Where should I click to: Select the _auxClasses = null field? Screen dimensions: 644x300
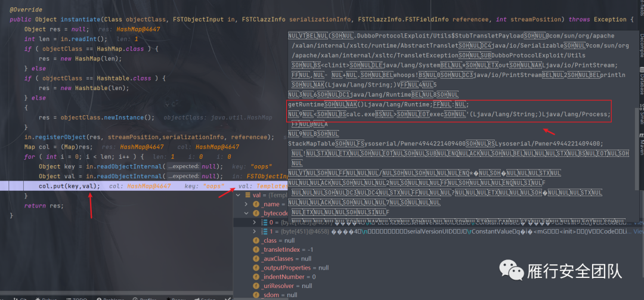coord(286,259)
